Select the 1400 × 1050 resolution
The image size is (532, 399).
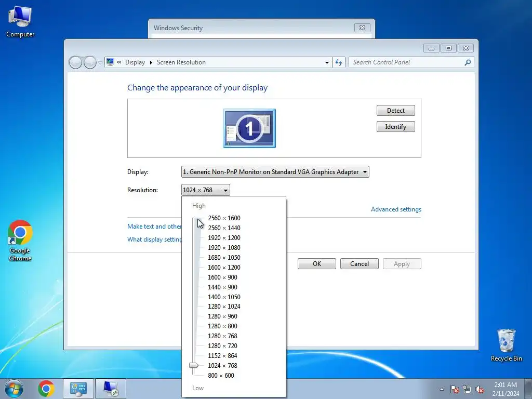(x=224, y=297)
